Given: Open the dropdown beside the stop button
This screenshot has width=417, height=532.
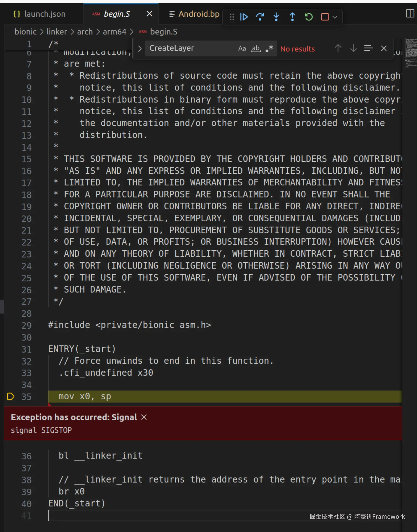Looking at the screenshot, I should pyautogui.click(x=335, y=17).
